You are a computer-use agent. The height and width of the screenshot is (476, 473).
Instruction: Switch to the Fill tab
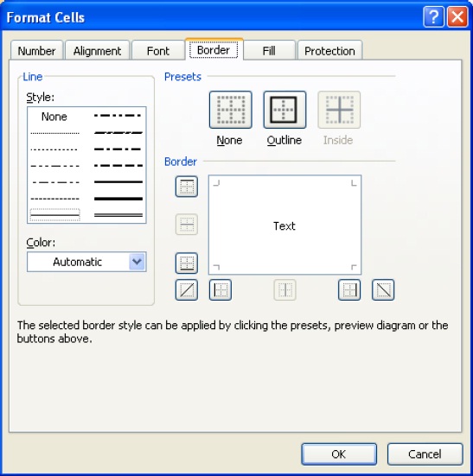pos(269,50)
